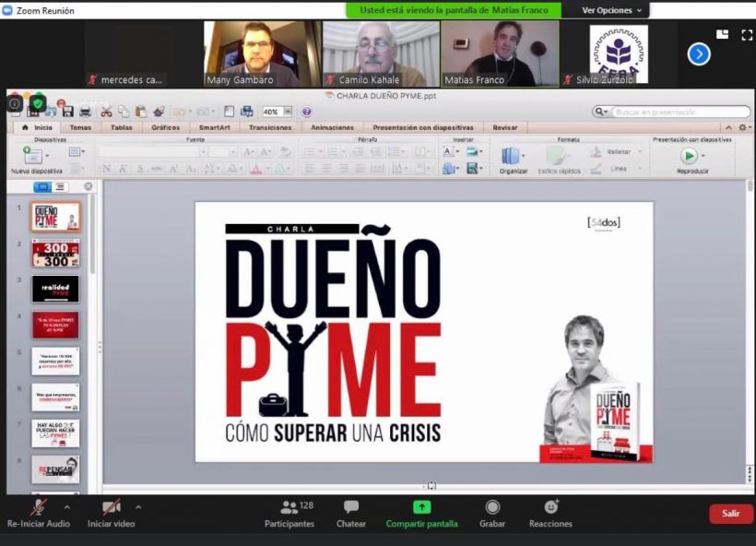Open the Chatear chat icon
This screenshot has width=756, height=546.
[x=351, y=506]
